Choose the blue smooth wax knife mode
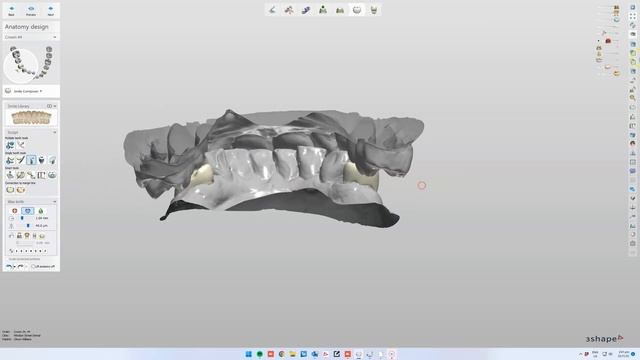Image resolution: width=640 pixels, height=360 pixels. pos(28,211)
